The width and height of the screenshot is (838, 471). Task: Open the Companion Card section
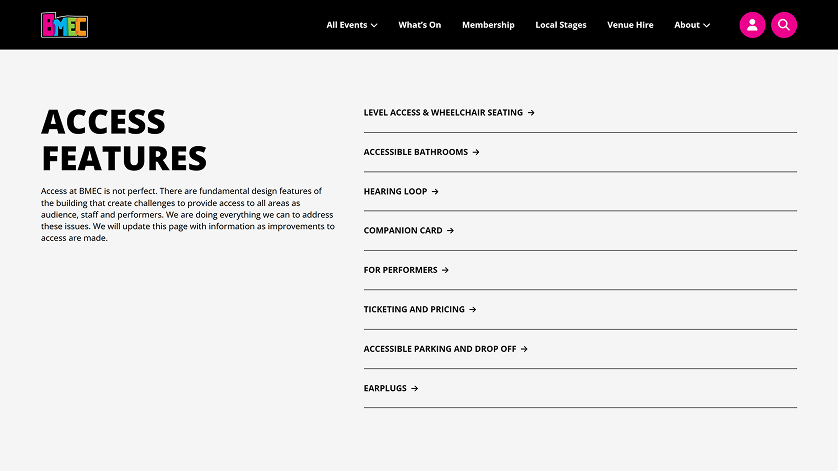click(x=408, y=230)
